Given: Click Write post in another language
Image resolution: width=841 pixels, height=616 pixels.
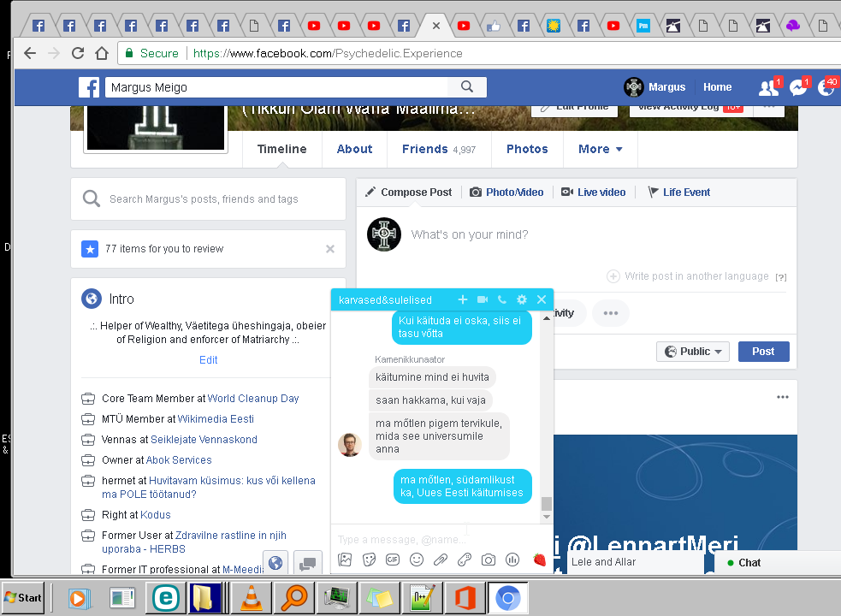Looking at the screenshot, I should [x=696, y=276].
